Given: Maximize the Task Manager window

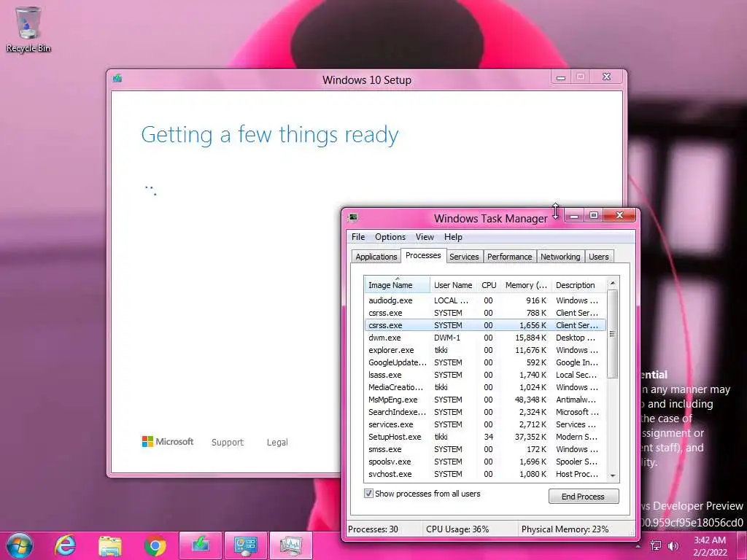Looking at the screenshot, I should pyautogui.click(x=594, y=216).
